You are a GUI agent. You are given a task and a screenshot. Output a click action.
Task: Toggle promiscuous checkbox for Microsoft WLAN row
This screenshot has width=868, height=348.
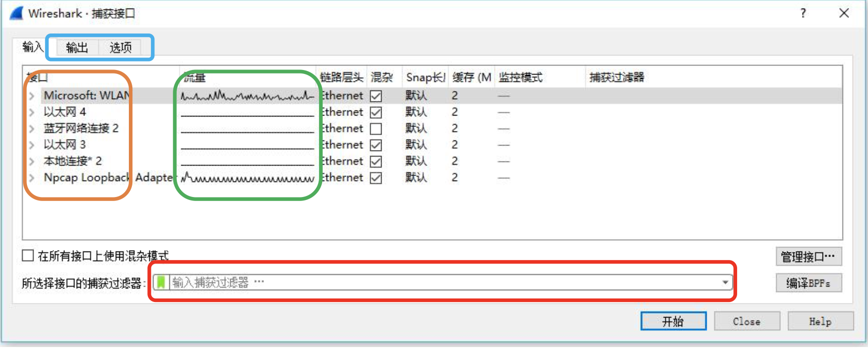(376, 96)
